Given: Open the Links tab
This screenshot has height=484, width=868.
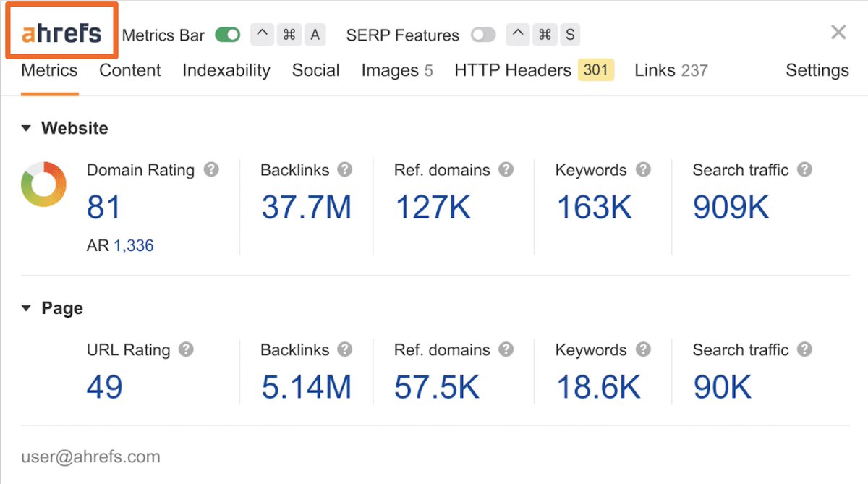Looking at the screenshot, I should pyautogui.click(x=671, y=70).
